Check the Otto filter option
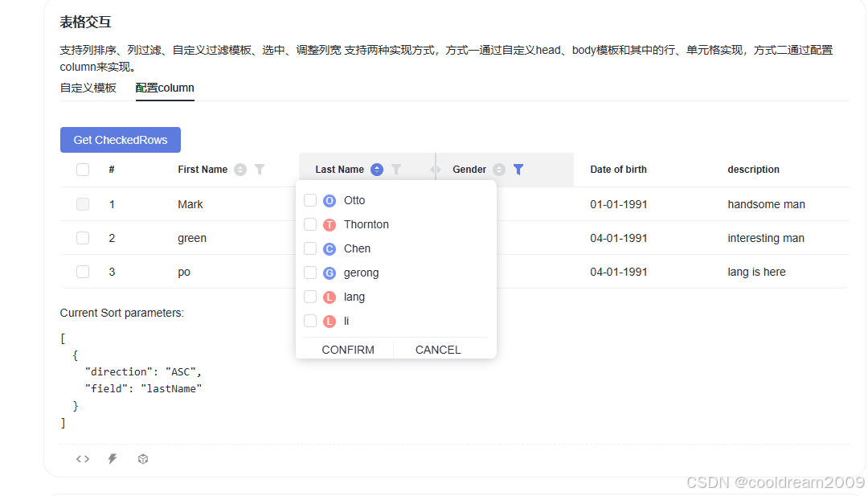868x496 pixels. pyautogui.click(x=309, y=199)
